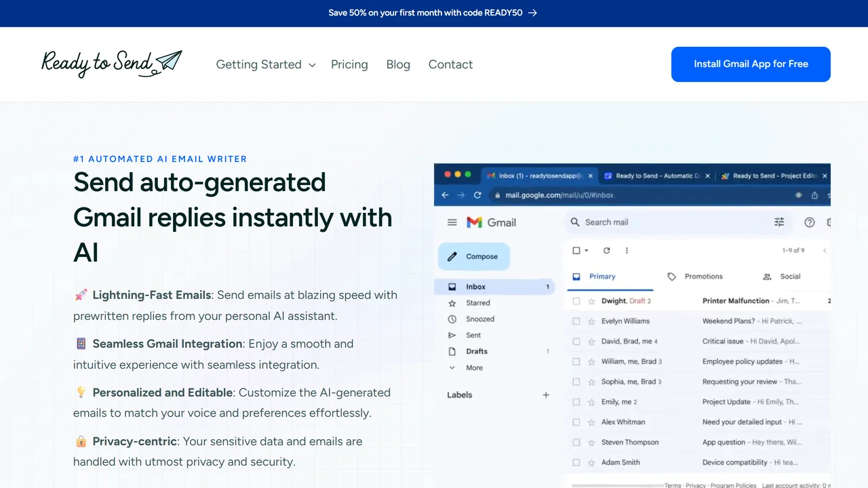This screenshot has width=868, height=488.
Task: Show search options filter icon
Action: pyautogui.click(x=779, y=222)
